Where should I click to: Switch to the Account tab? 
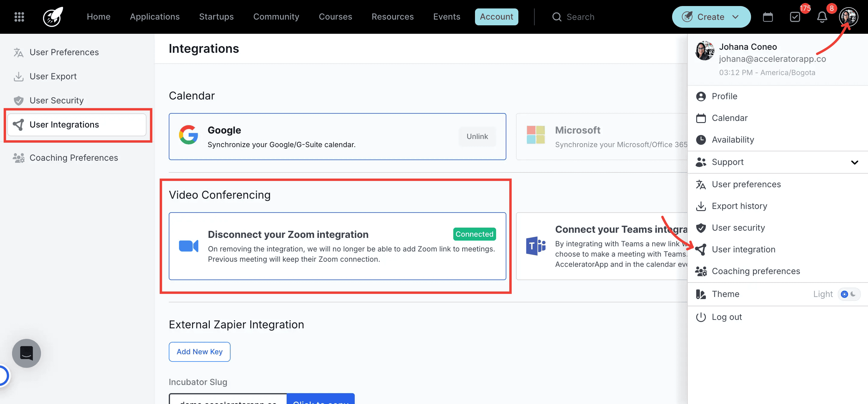496,17
